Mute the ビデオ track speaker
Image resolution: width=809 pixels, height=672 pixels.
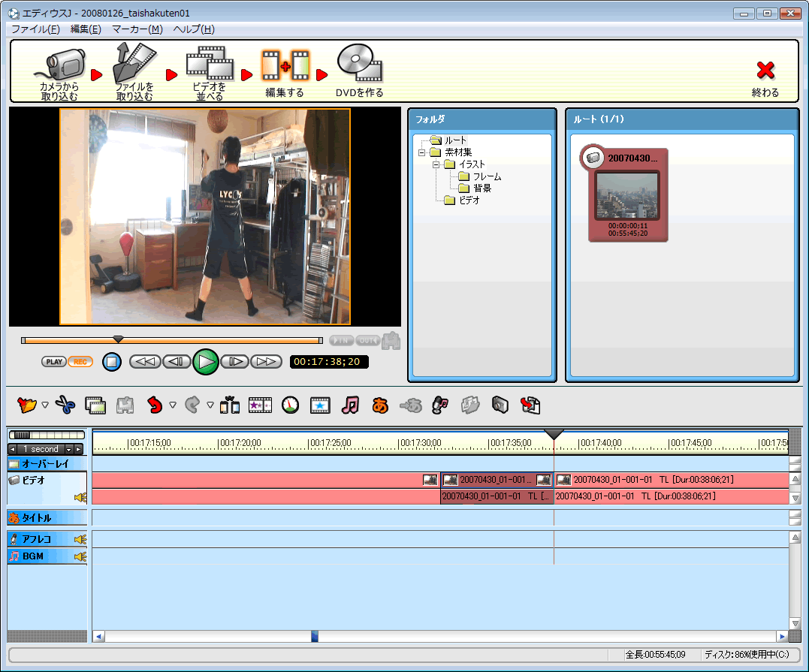(x=80, y=497)
